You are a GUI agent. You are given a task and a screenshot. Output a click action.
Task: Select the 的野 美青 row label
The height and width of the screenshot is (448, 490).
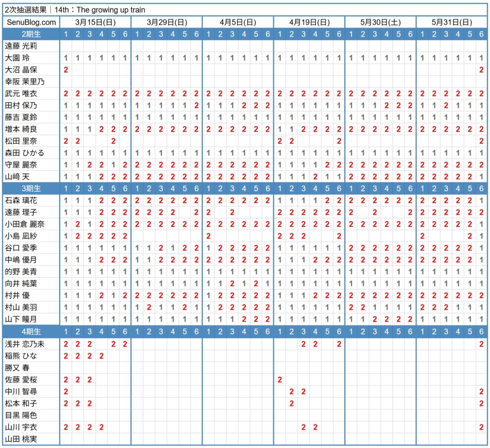click(x=21, y=271)
